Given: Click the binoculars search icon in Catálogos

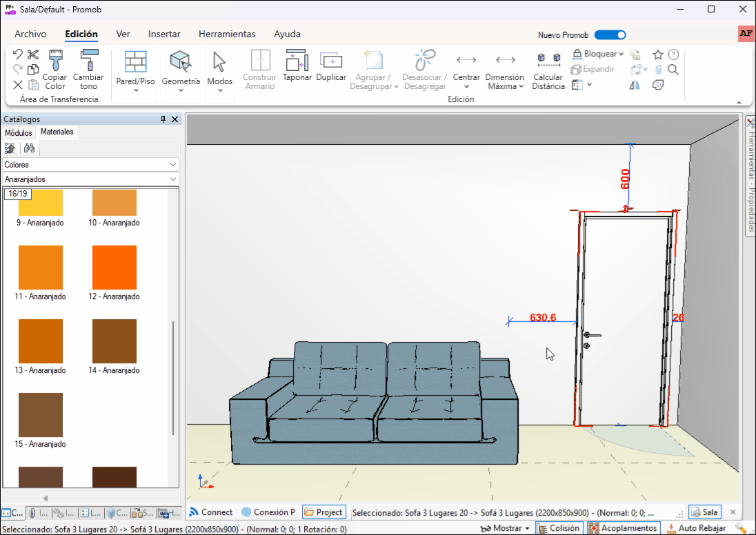Looking at the screenshot, I should (29, 148).
